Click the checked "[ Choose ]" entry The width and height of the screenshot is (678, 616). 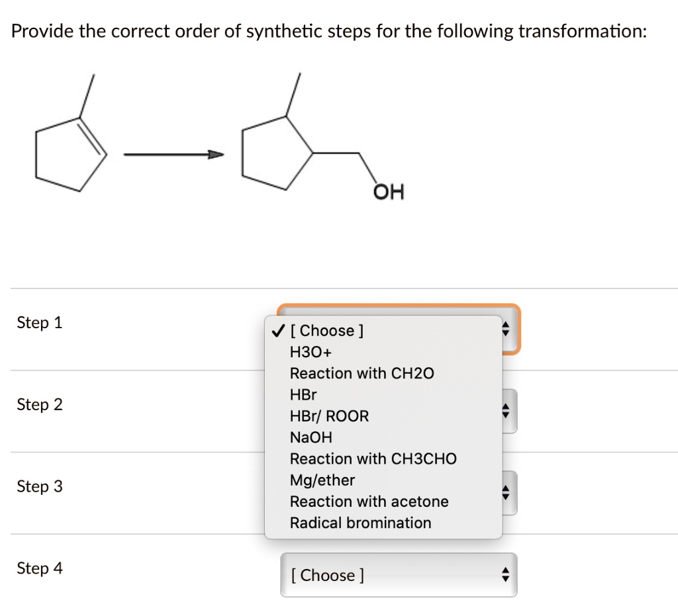pos(328,330)
